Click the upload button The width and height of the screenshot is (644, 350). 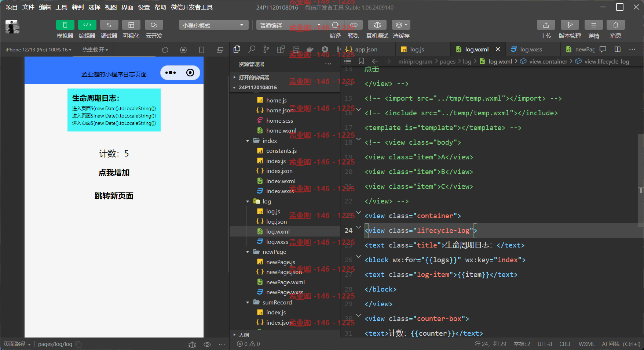coord(546,25)
